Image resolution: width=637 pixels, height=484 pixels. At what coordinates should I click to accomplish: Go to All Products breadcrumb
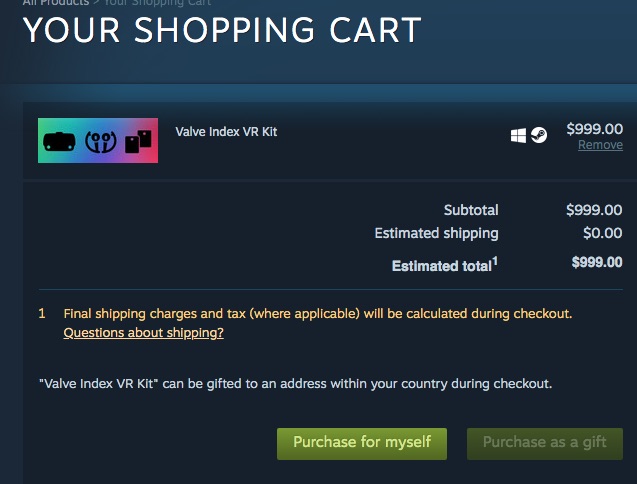(x=57, y=3)
